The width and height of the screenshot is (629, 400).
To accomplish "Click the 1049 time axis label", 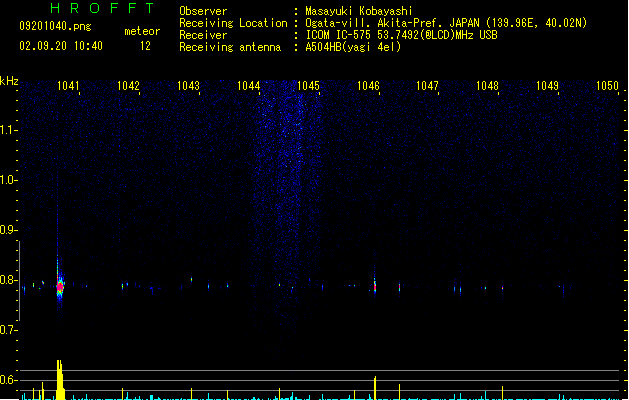I will click(x=547, y=86).
